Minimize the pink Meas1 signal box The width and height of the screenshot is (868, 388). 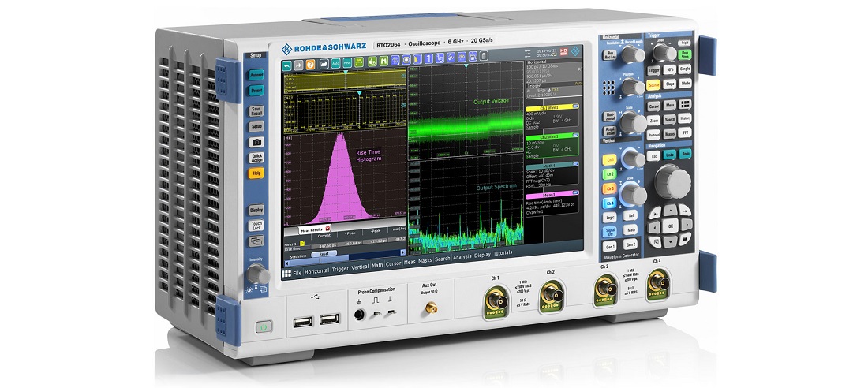tap(575, 192)
